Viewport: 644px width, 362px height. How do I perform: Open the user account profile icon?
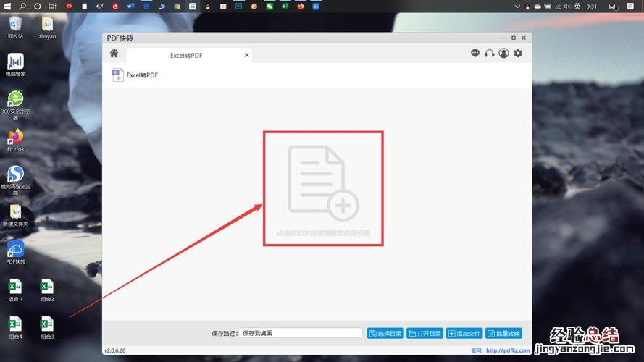coord(503,54)
